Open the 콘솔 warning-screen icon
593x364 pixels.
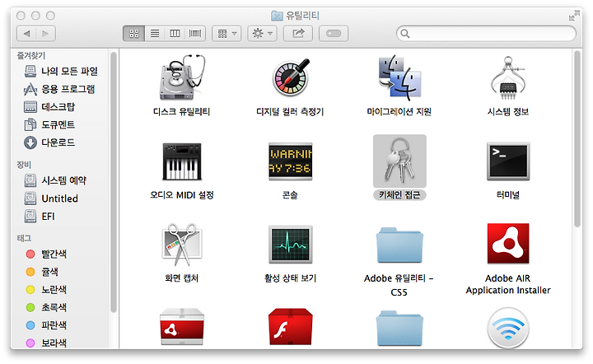point(290,161)
